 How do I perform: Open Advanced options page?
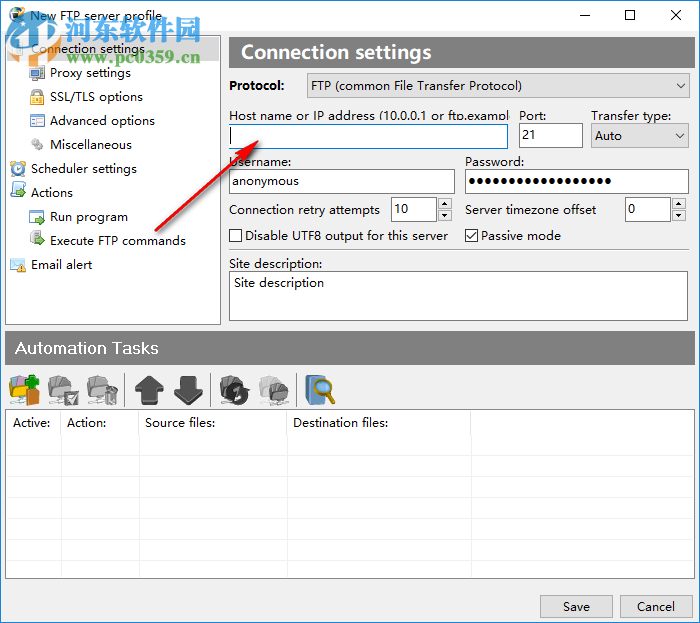pos(102,121)
